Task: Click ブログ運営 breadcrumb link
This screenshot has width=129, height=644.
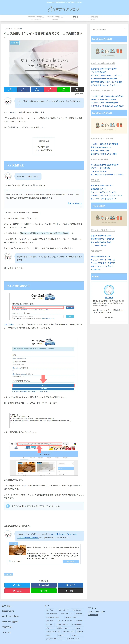Action: pos(18,29)
